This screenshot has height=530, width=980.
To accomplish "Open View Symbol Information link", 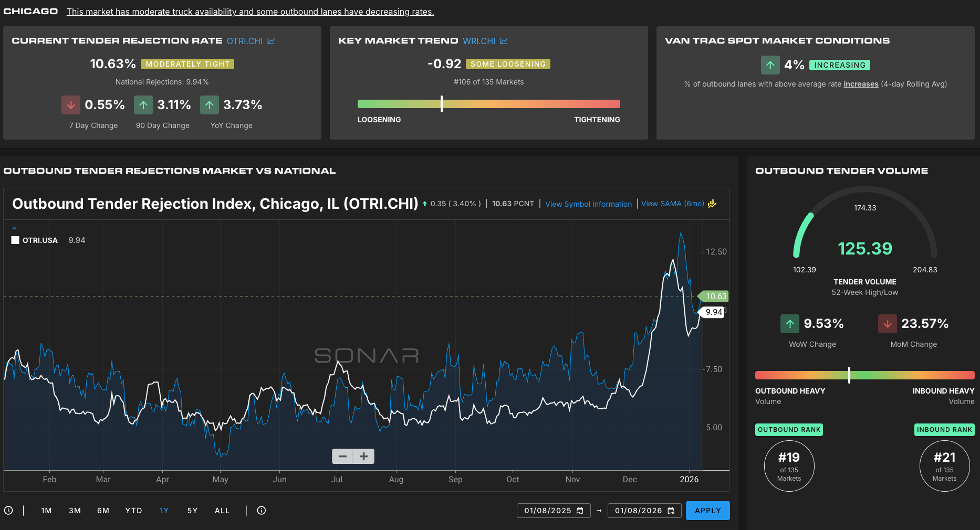I will coord(588,204).
